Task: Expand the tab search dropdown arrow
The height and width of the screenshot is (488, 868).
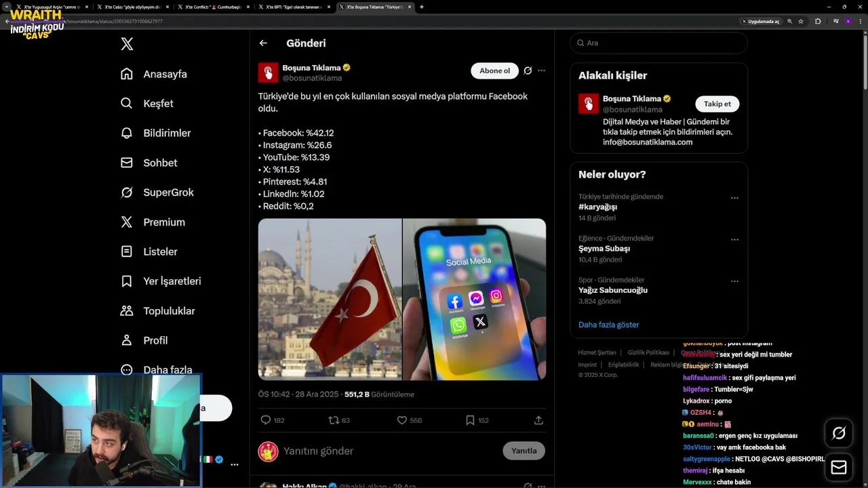Action: click(6, 7)
